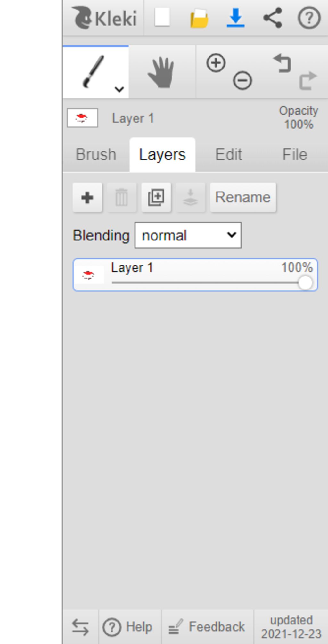Click the Layer 1 opacity slider handle

click(305, 283)
